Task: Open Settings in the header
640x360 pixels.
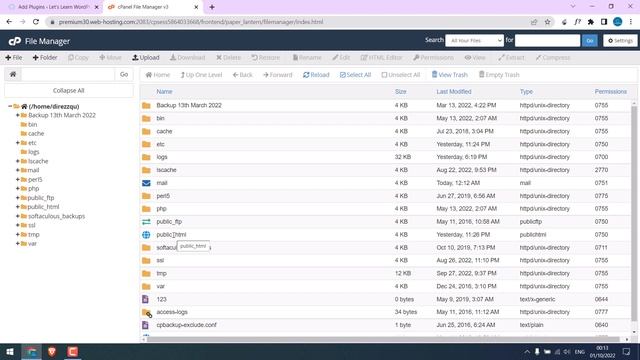Action: [620, 40]
